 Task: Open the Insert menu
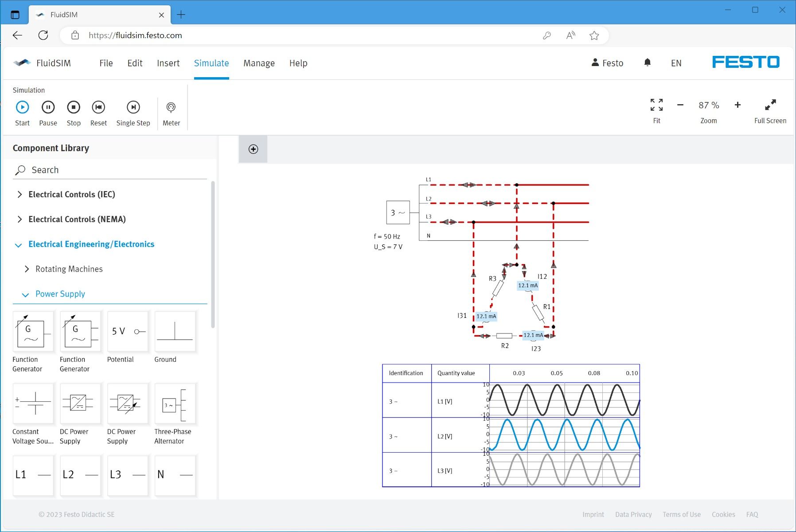[168, 63]
